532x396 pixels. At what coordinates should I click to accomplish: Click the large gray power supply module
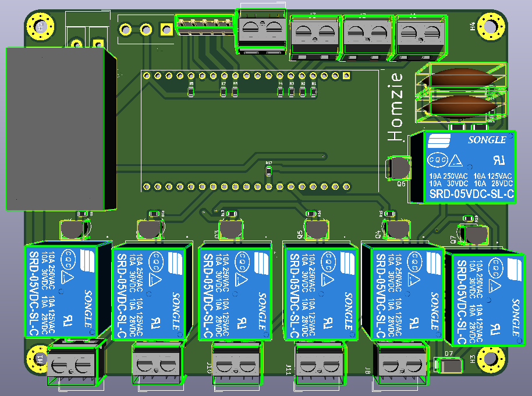(x=62, y=129)
